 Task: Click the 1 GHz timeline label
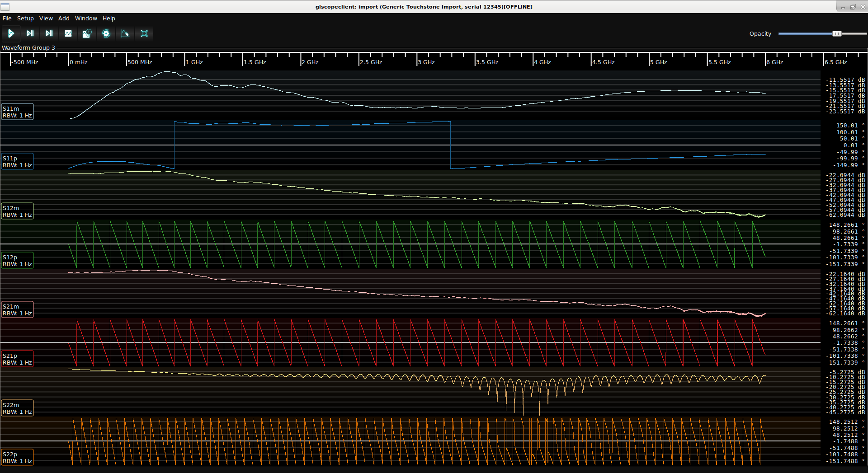click(194, 62)
